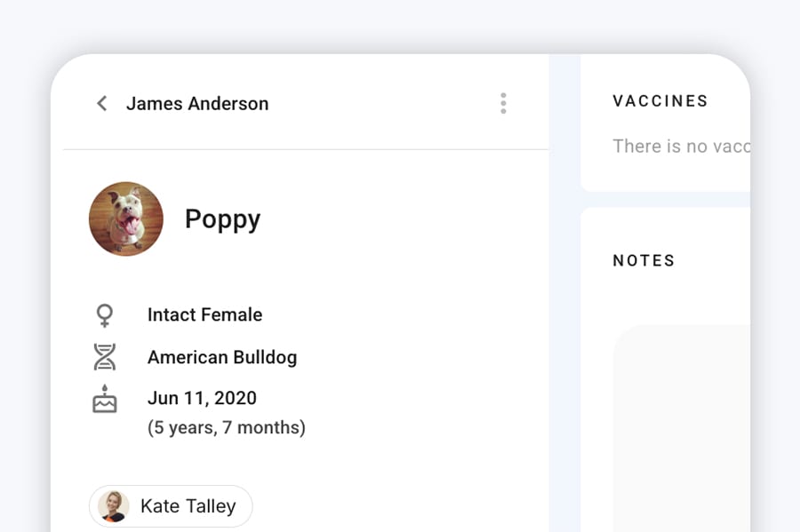Click the female gender symbol icon

pyautogui.click(x=105, y=315)
